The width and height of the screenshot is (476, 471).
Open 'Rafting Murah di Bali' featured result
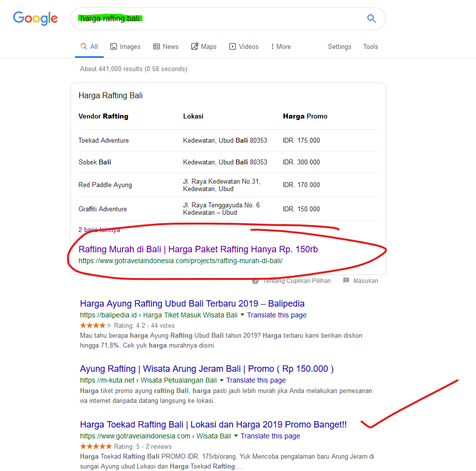pyautogui.click(x=198, y=249)
